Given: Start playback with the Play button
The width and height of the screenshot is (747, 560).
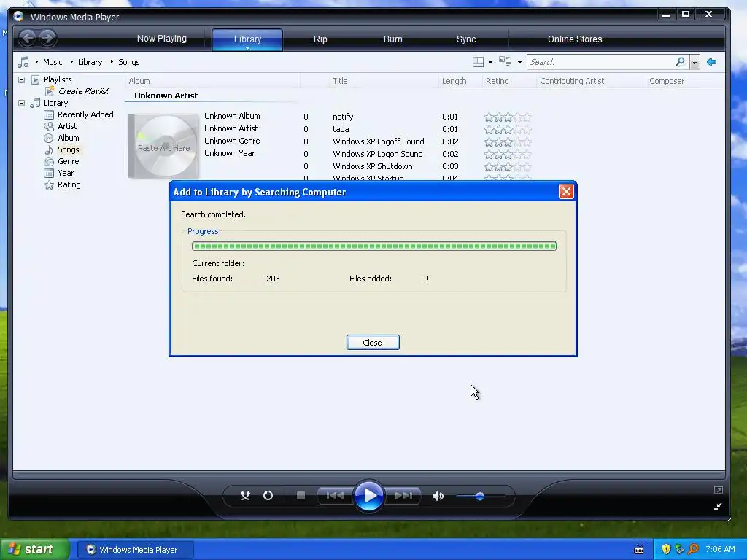Looking at the screenshot, I should pyautogui.click(x=368, y=496).
